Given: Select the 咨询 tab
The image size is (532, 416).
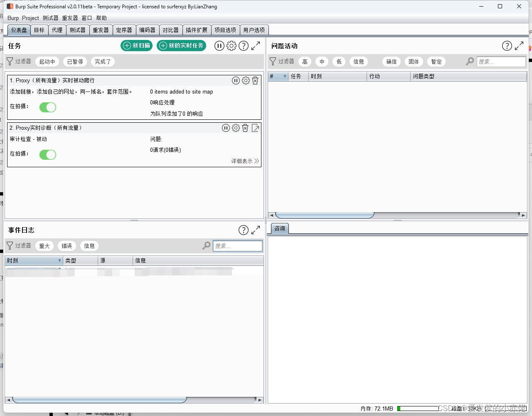Looking at the screenshot, I should pyautogui.click(x=280, y=228).
